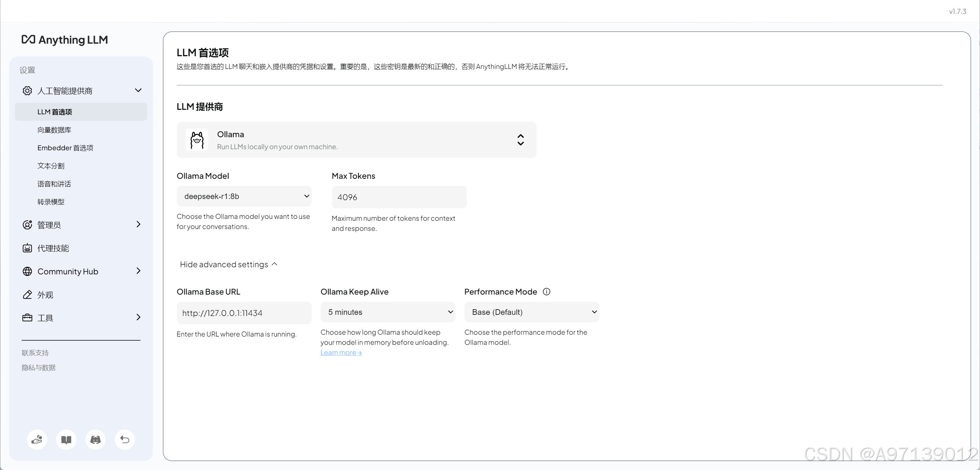Viewport: 980px width, 470px height.
Task: Open the Ollama Keep Alive dropdown
Action: [x=388, y=312]
